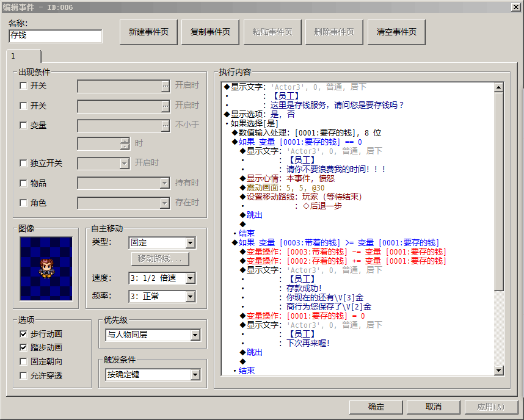Uncheck the 踏步动画 option
The height and width of the screenshot is (420, 524).
[23, 347]
